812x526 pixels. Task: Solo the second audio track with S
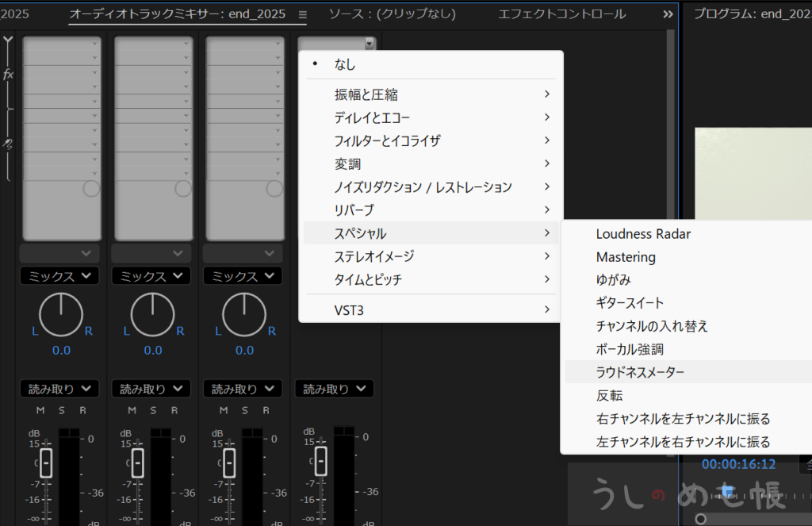click(x=152, y=410)
